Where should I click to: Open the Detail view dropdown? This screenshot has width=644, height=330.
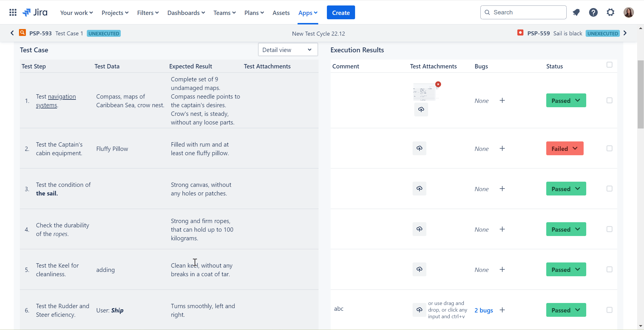[x=288, y=50]
